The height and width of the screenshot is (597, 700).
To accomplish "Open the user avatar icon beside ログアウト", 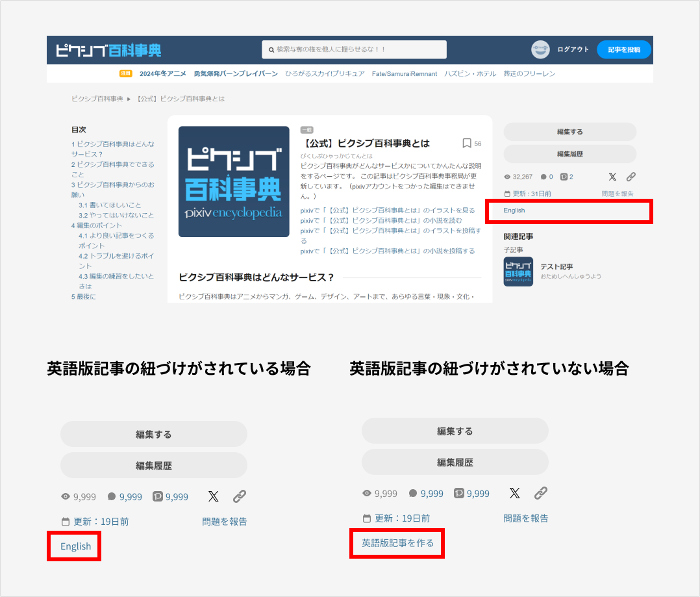I will point(540,49).
